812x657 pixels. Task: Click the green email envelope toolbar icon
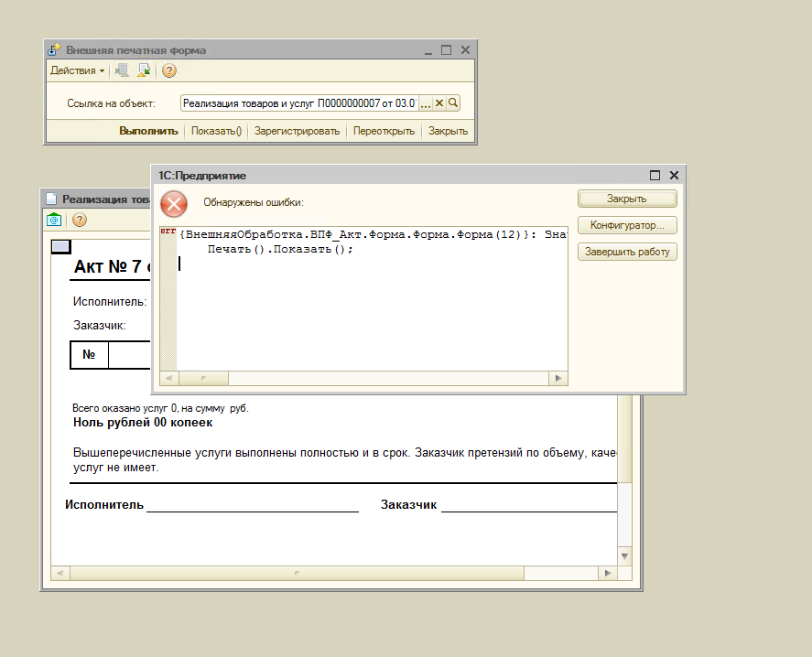click(54, 220)
